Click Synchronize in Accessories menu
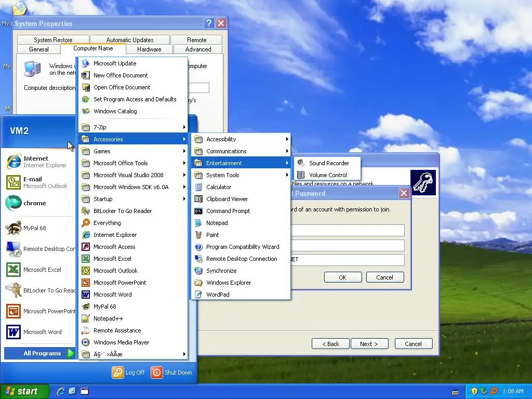 click(241, 271)
